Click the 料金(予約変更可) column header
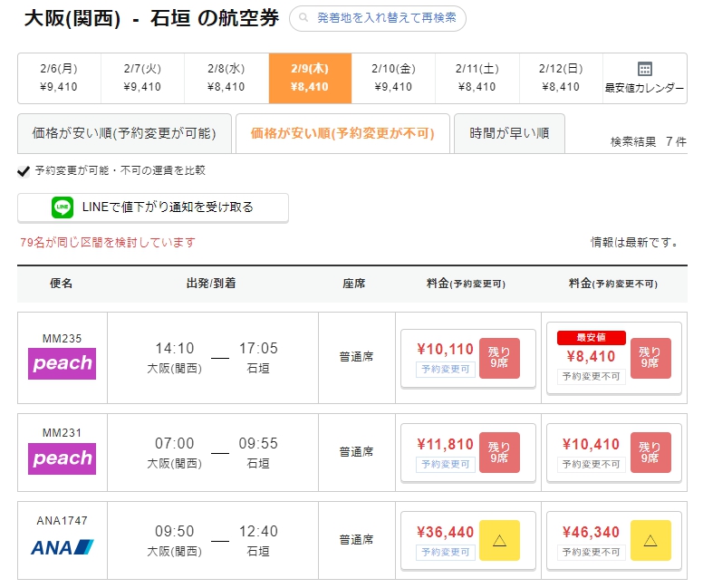Viewport: 703px width, 588px height. click(466, 284)
